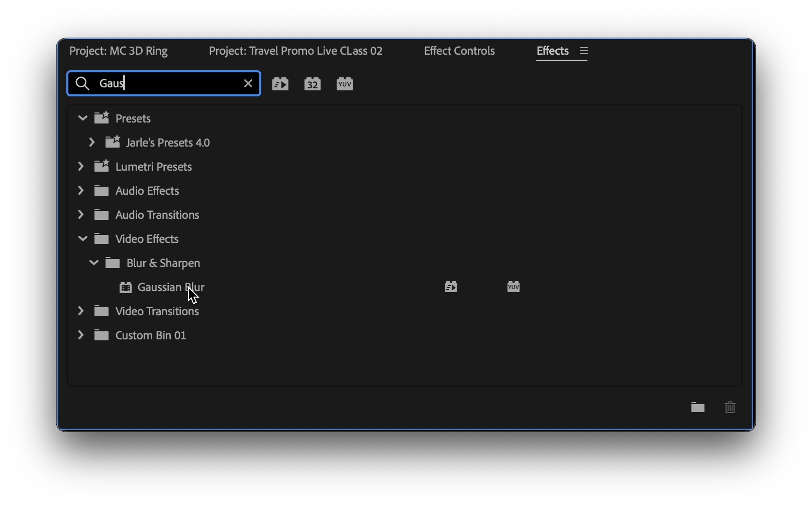
Task: Click the Video Transitions folder icon
Action: 101,311
